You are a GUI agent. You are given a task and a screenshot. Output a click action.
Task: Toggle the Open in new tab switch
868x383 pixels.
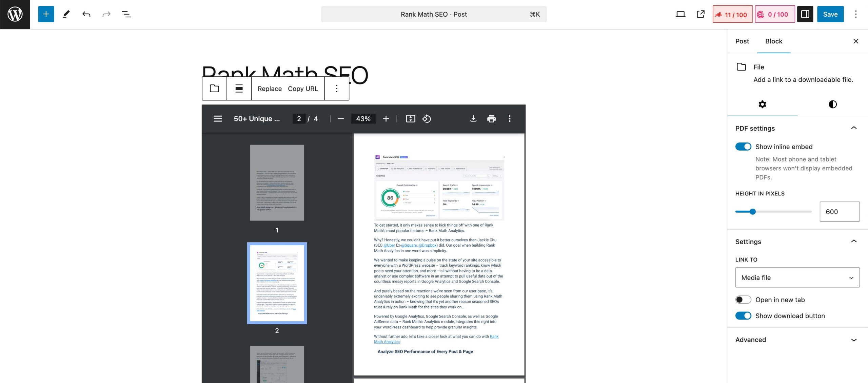[744, 300]
